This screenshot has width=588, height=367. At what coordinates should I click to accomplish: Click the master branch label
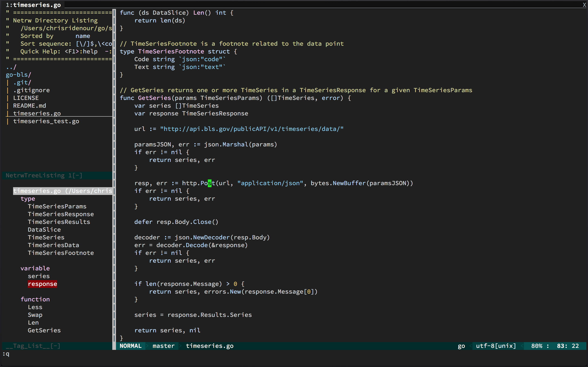click(163, 345)
